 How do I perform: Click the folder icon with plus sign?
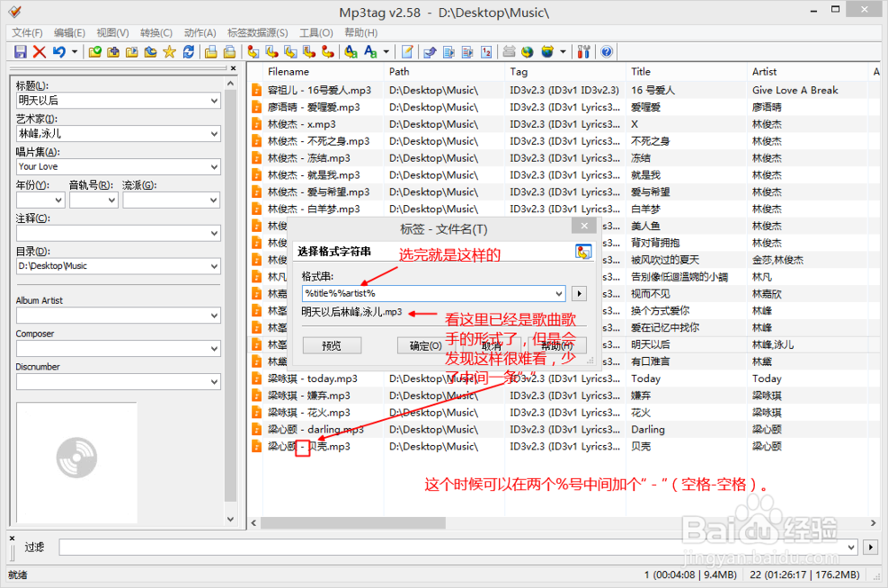click(x=114, y=52)
